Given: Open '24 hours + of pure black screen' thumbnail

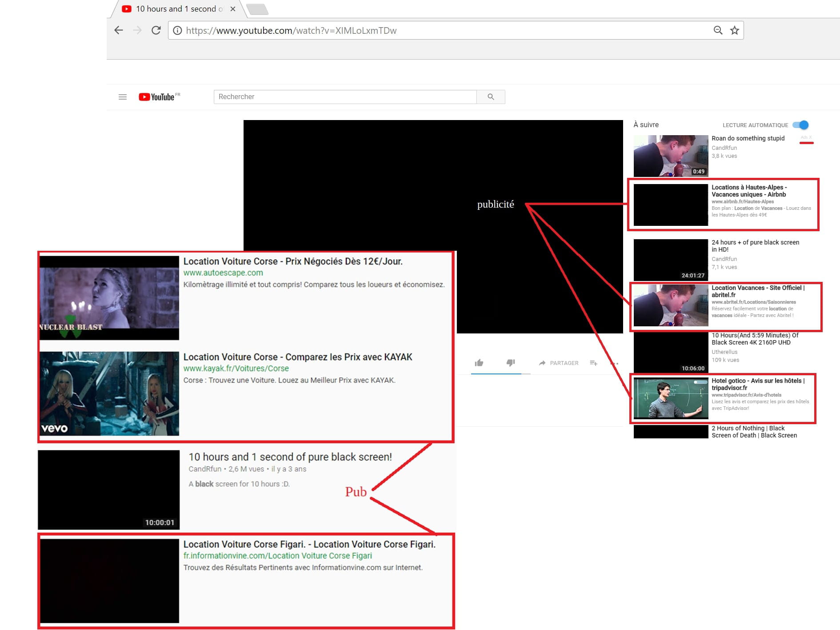Looking at the screenshot, I should tap(671, 260).
